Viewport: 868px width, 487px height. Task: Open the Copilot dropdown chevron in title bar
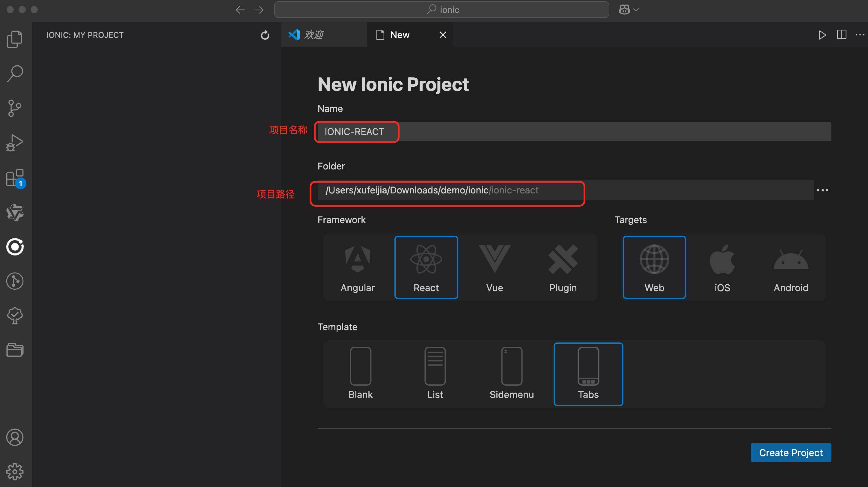(636, 10)
